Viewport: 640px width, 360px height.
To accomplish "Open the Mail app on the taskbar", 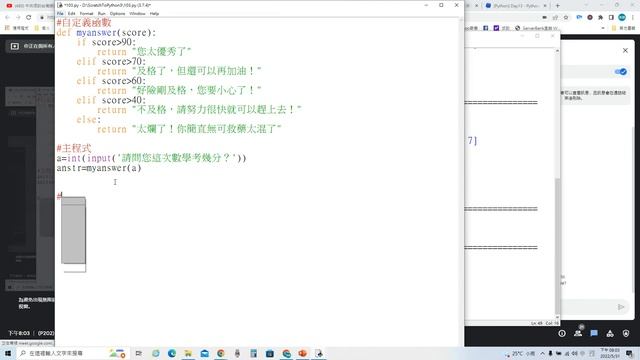I will pyautogui.click(x=204, y=353).
